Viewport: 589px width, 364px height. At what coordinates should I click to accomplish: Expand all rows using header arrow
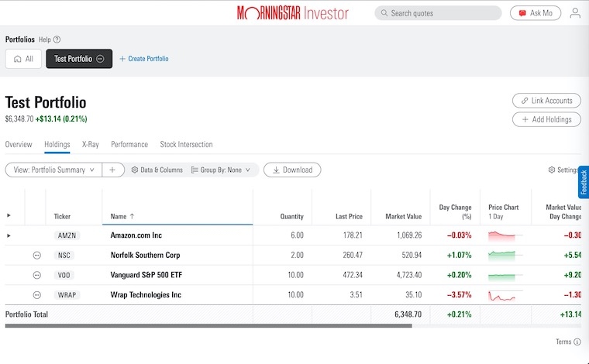coord(9,215)
